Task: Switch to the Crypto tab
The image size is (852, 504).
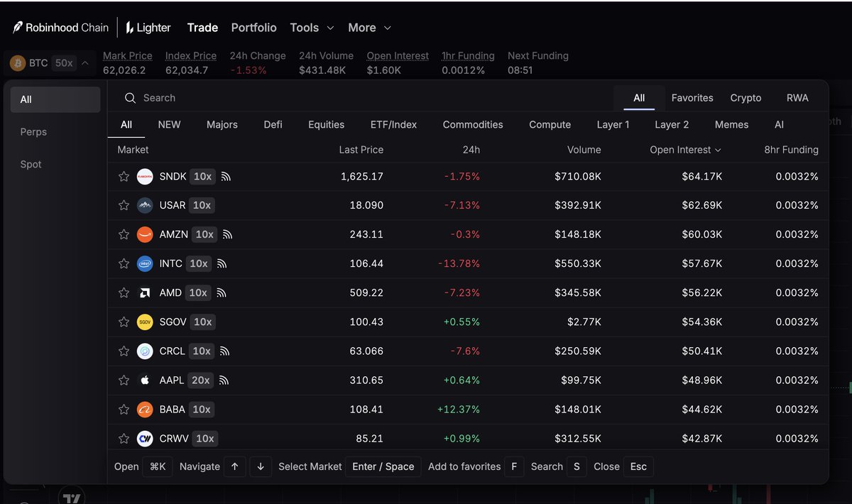Action: pyautogui.click(x=745, y=98)
